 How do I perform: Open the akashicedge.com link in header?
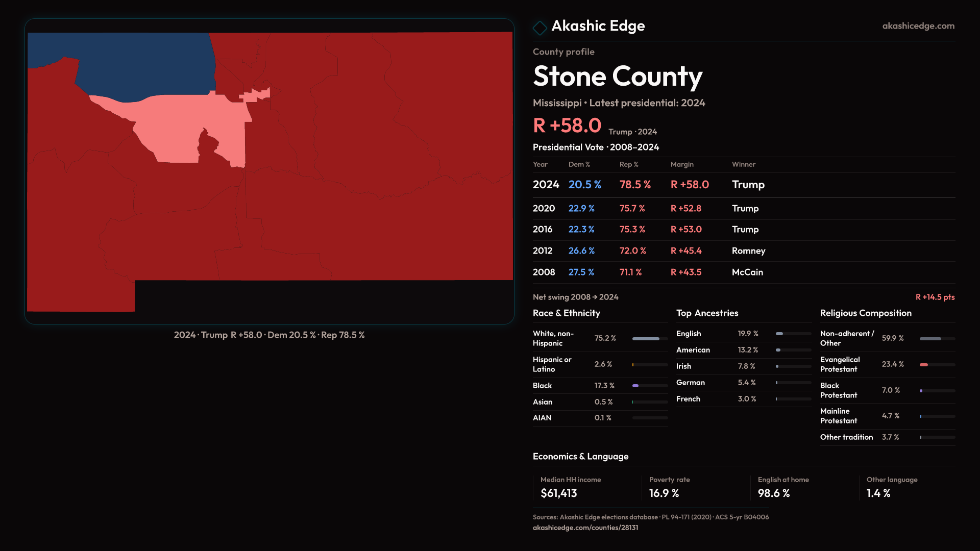918,26
